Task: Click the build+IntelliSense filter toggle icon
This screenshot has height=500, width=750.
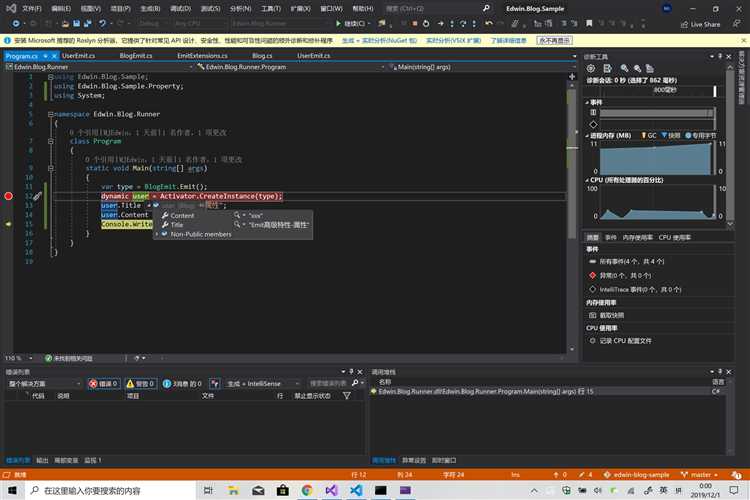Action: tap(214, 384)
